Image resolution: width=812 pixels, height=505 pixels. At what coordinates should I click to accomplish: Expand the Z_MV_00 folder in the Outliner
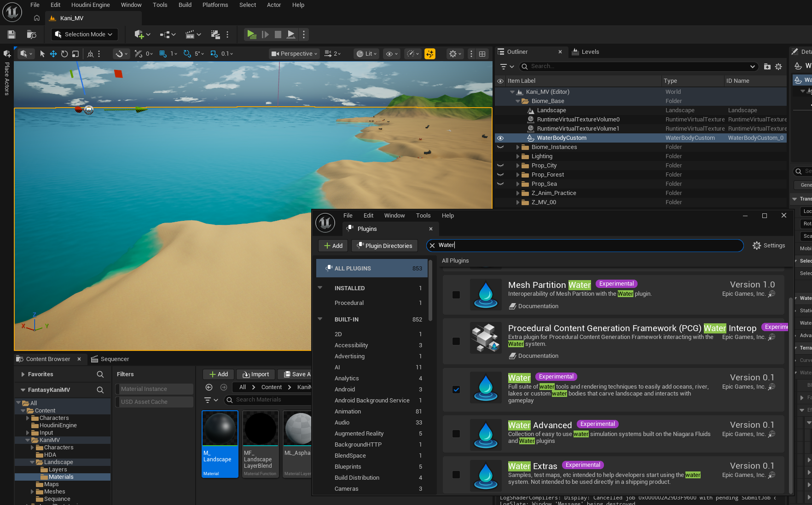[x=518, y=202]
